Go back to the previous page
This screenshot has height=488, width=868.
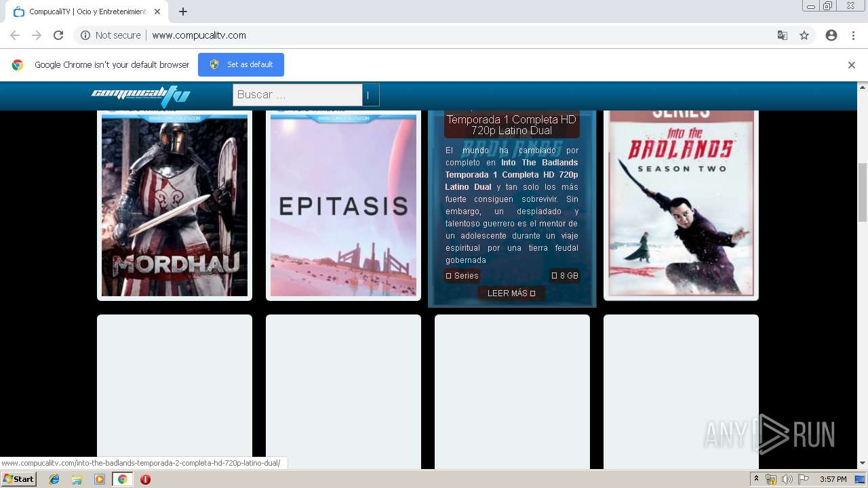[x=15, y=35]
